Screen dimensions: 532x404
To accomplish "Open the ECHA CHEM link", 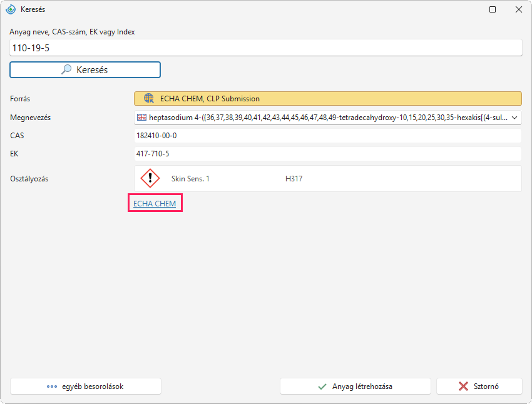I will pyautogui.click(x=155, y=203).
